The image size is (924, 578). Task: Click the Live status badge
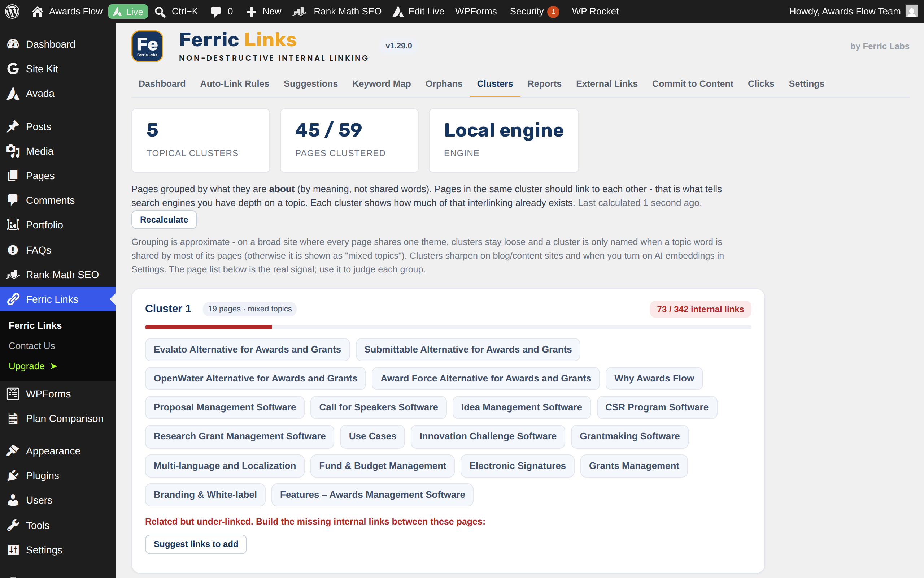pyautogui.click(x=128, y=12)
